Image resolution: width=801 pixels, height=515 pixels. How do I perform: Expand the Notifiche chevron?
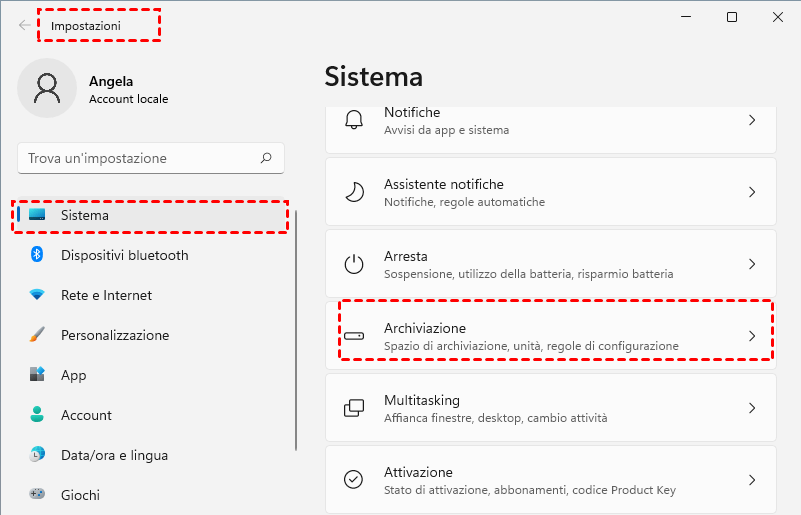tap(752, 120)
